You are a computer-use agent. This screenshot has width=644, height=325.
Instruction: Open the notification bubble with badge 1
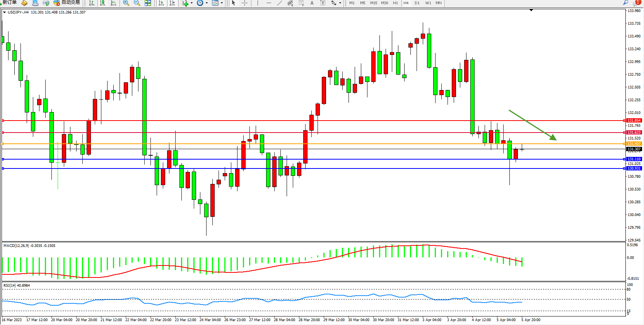click(637, 3)
